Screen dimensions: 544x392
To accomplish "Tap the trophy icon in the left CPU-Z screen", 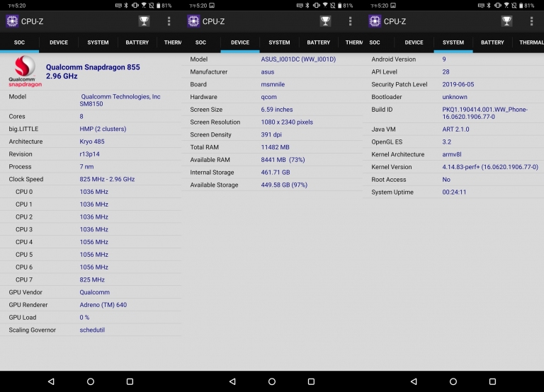I will (x=144, y=21).
